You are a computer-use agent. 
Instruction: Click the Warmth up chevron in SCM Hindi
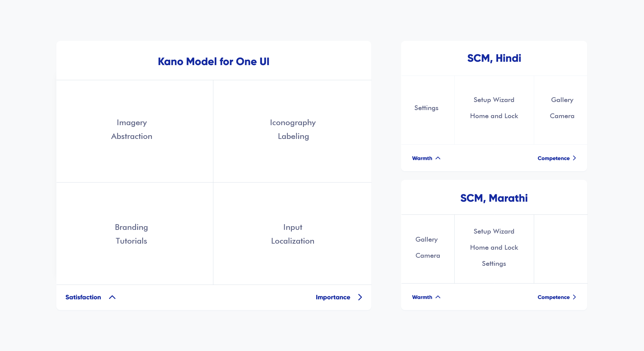coord(438,158)
